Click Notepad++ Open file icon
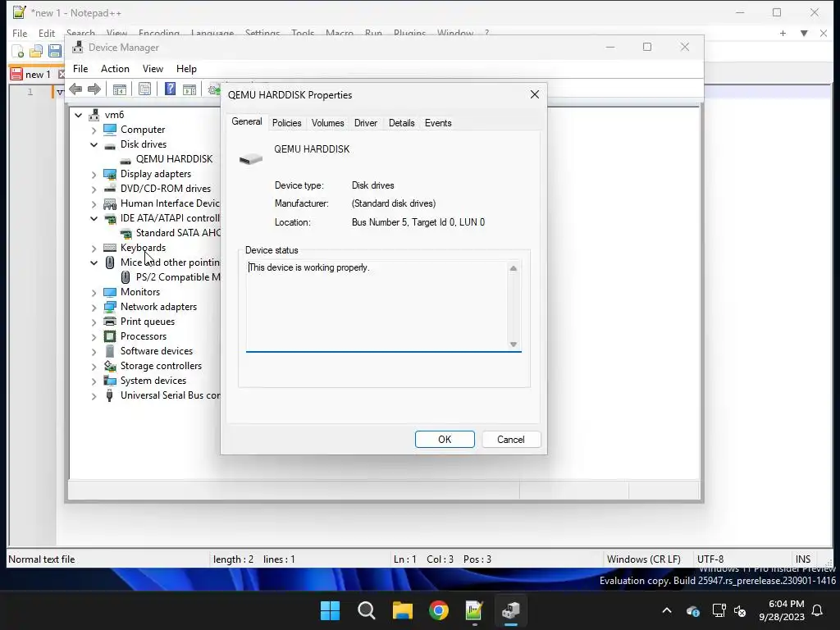Screen dimensions: 840x630 pyautogui.click(x=36, y=51)
